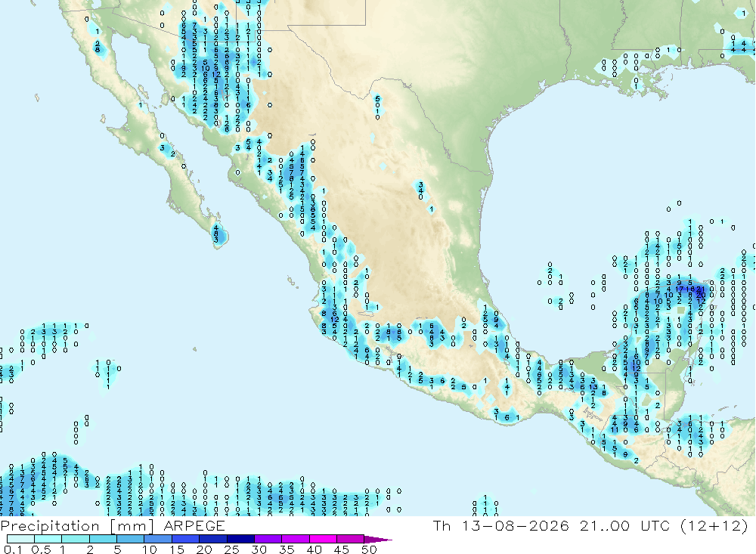
Task: Click the 2–5 mm legend color swatch
Action: point(103,539)
